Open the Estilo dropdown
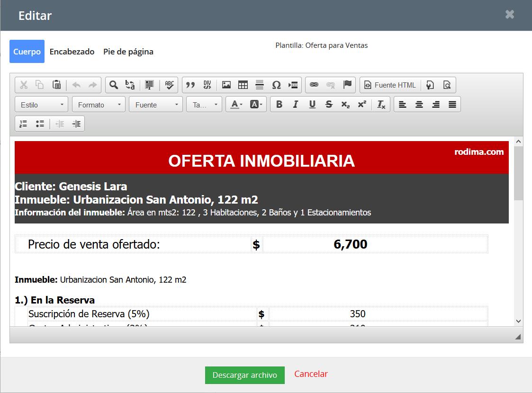This screenshot has height=393, width=532. tap(42, 105)
